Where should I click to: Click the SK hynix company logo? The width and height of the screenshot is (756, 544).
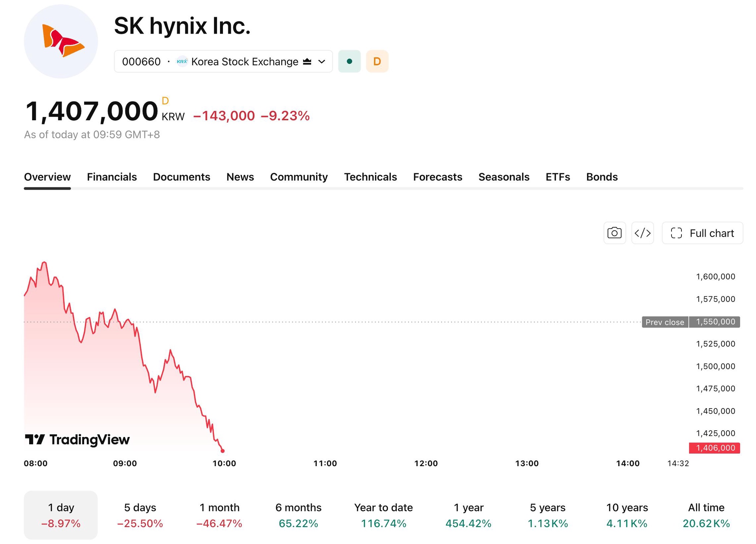pyautogui.click(x=61, y=41)
